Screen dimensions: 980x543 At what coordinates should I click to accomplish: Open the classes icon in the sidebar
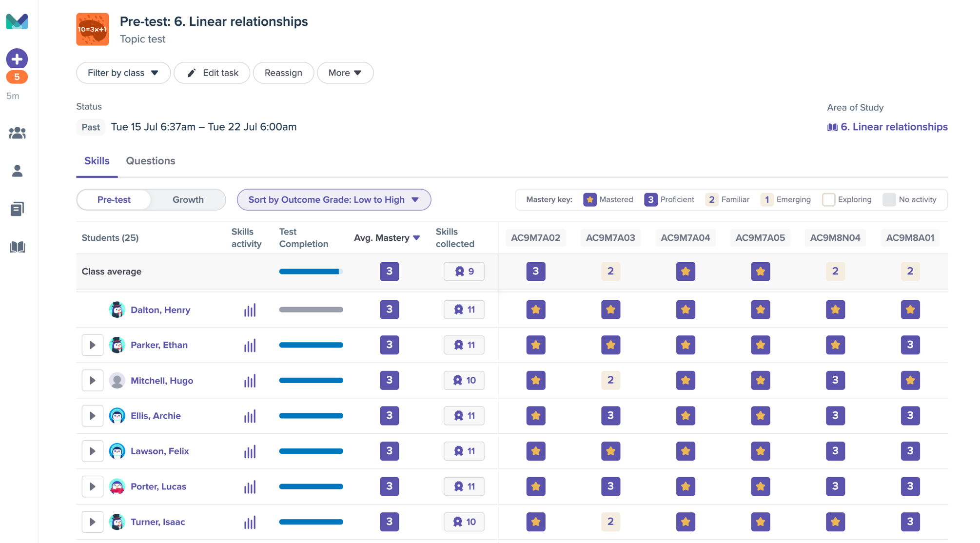click(17, 133)
